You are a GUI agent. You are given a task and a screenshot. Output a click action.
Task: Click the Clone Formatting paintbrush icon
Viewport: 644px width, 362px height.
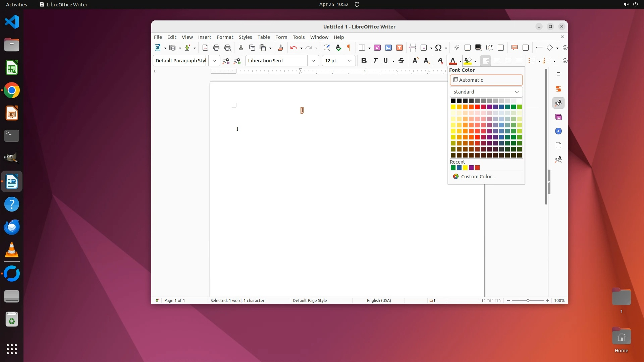280,48
